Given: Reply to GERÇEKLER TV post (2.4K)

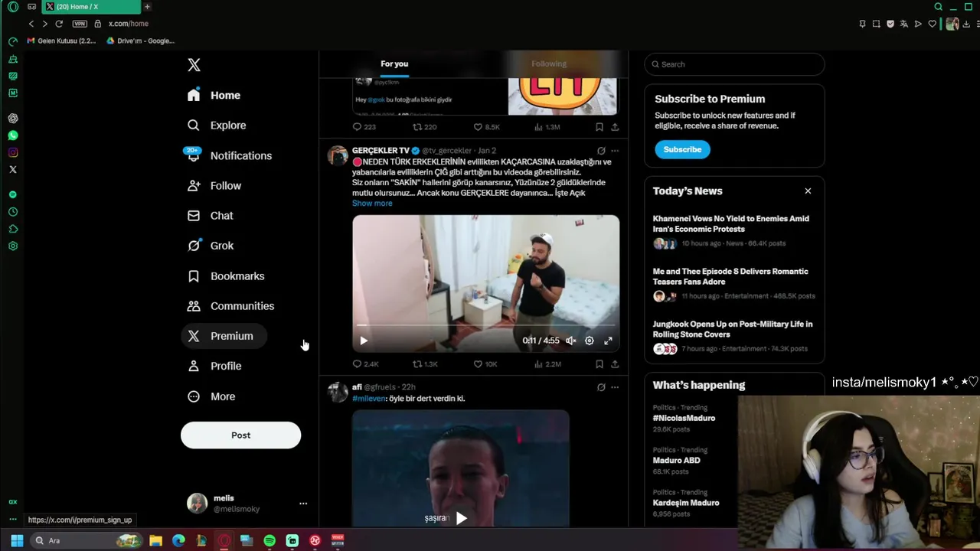Looking at the screenshot, I should (x=365, y=364).
